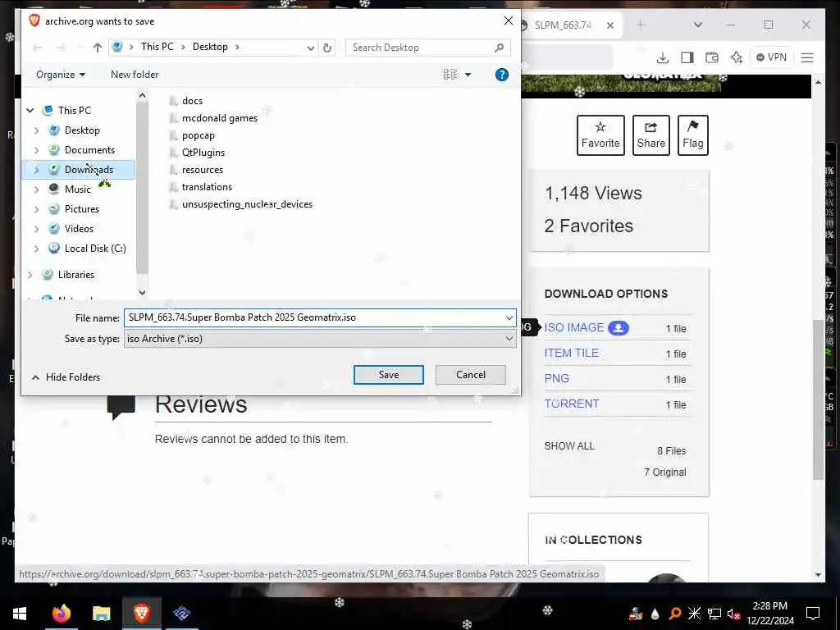840x630 pixels.
Task: Select the resources folder
Action: pos(196,170)
